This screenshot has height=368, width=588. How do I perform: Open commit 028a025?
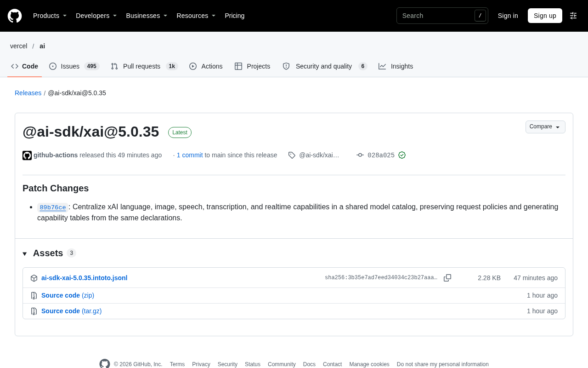[381, 155]
